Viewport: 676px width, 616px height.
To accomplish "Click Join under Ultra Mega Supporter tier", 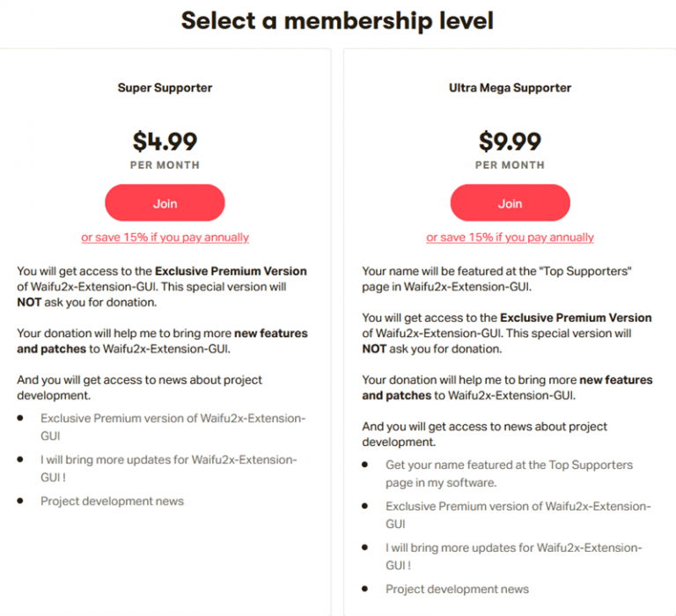I will tap(510, 203).
